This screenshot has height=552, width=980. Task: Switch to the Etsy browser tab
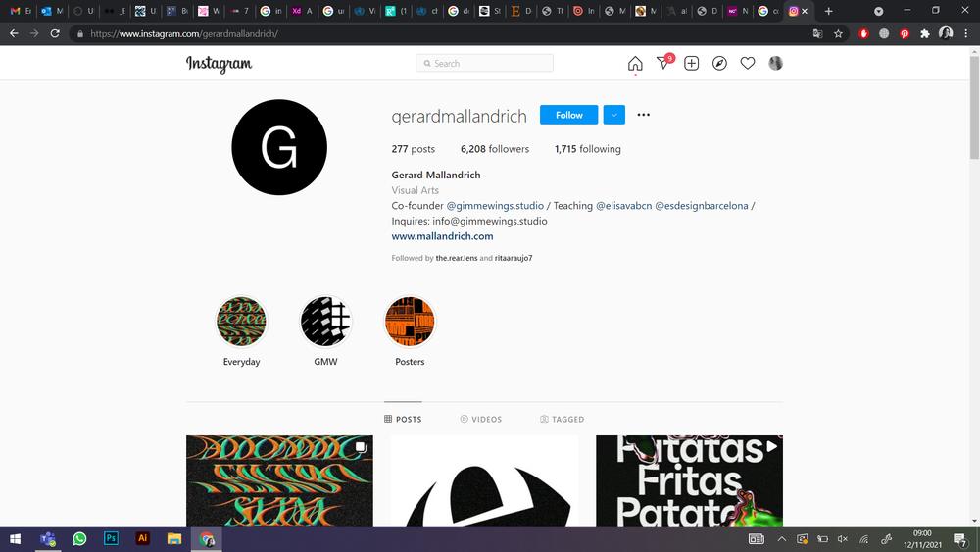(520, 11)
